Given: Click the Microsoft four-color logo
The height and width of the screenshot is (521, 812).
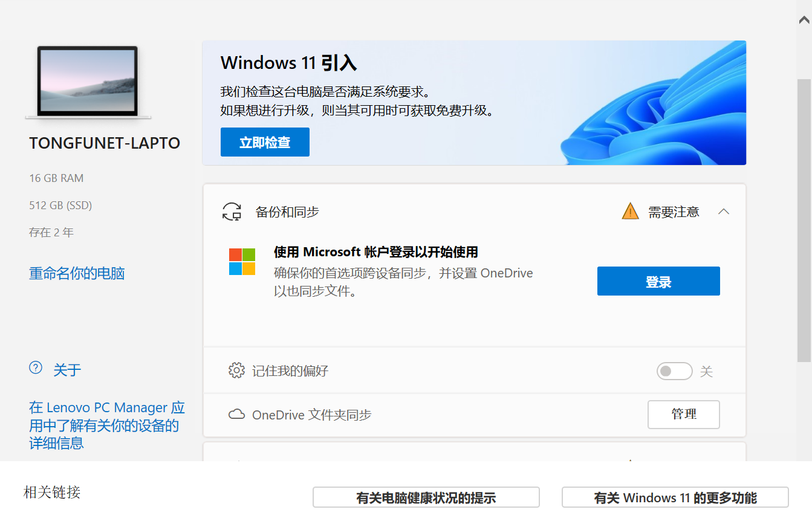Looking at the screenshot, I should pos(242,262).
